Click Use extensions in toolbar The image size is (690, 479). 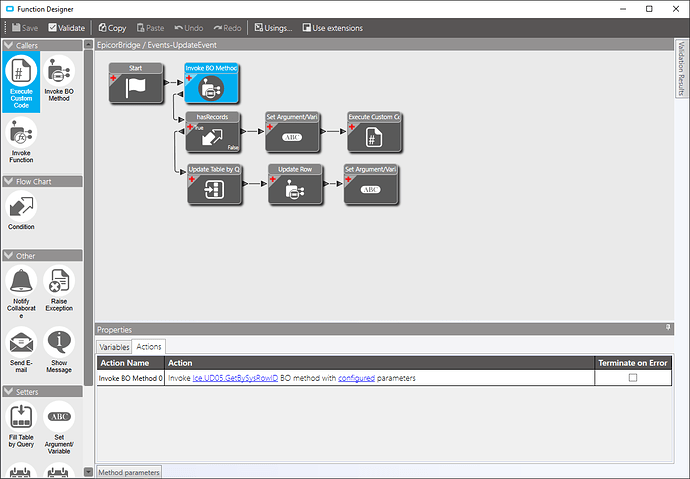[x=333, y=28]
